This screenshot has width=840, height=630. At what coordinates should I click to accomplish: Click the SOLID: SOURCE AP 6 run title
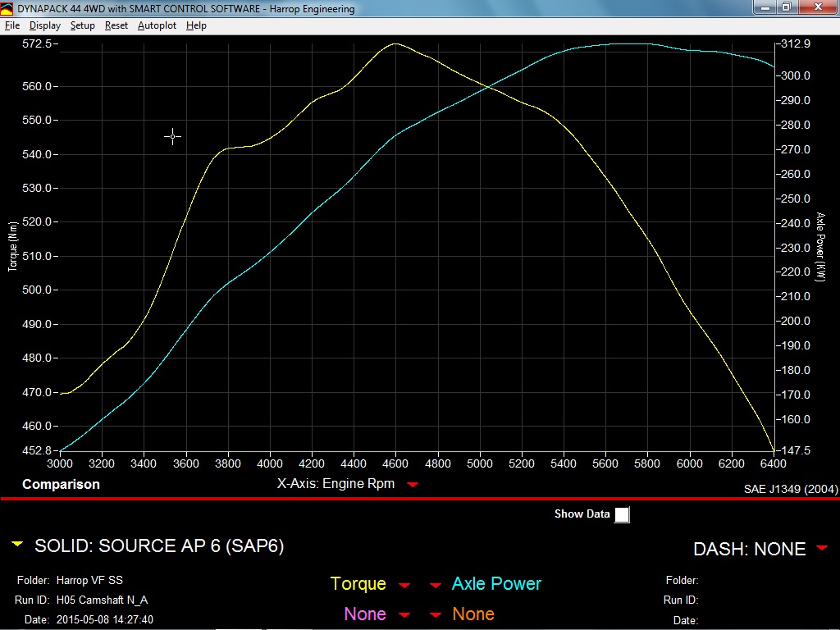tap(159, 546)
